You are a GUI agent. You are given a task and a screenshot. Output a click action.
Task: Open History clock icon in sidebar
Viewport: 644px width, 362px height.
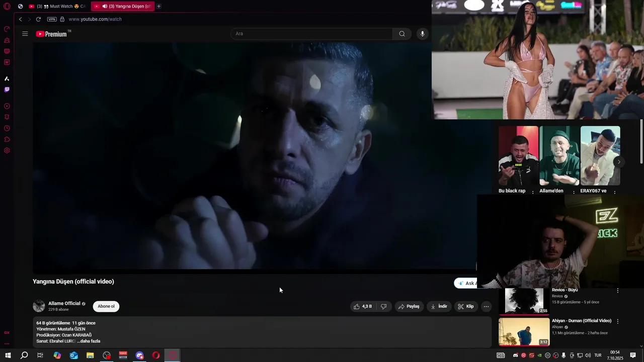pos(7,128)
